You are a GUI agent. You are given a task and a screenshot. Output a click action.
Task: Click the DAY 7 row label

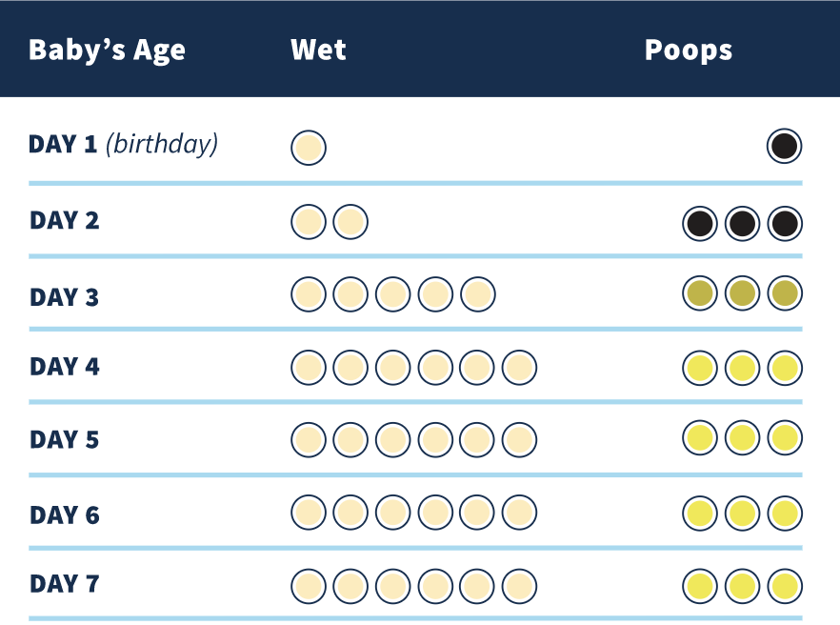65,584
